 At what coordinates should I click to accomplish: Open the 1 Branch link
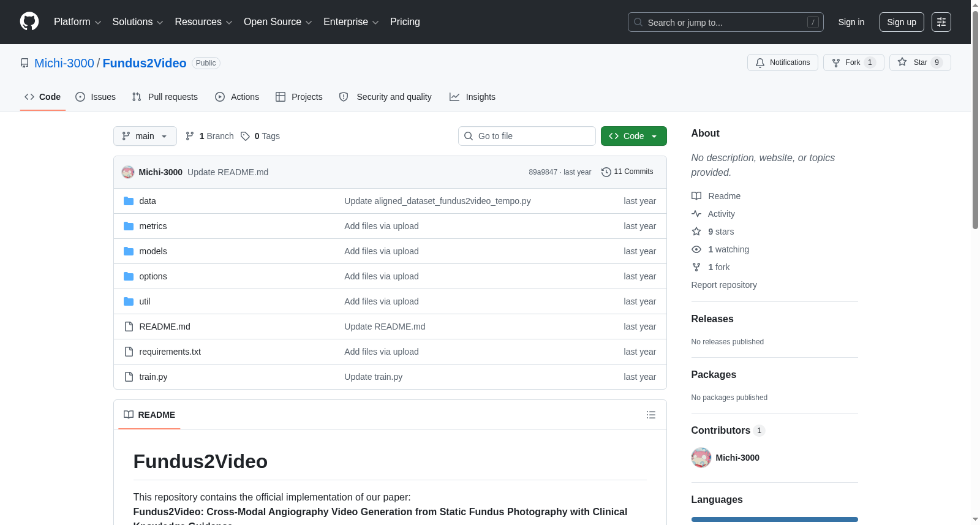209,136
